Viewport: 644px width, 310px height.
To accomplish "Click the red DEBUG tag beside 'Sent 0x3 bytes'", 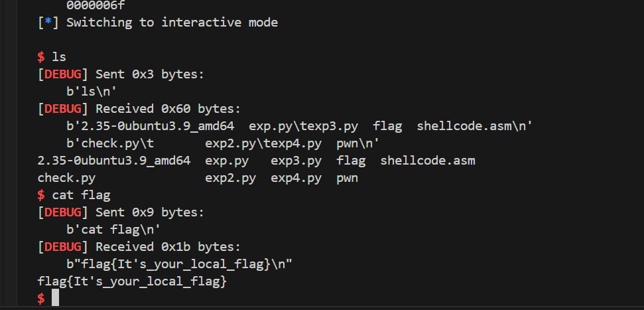I will (63, 74).
